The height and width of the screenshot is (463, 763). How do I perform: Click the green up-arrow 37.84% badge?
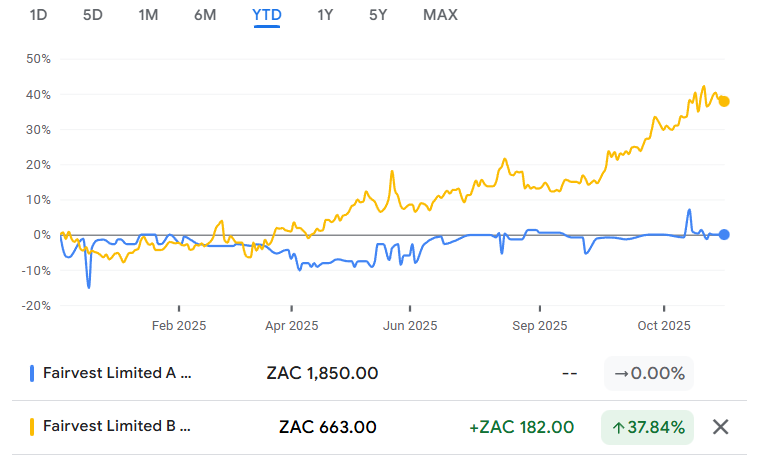[648, 427]
